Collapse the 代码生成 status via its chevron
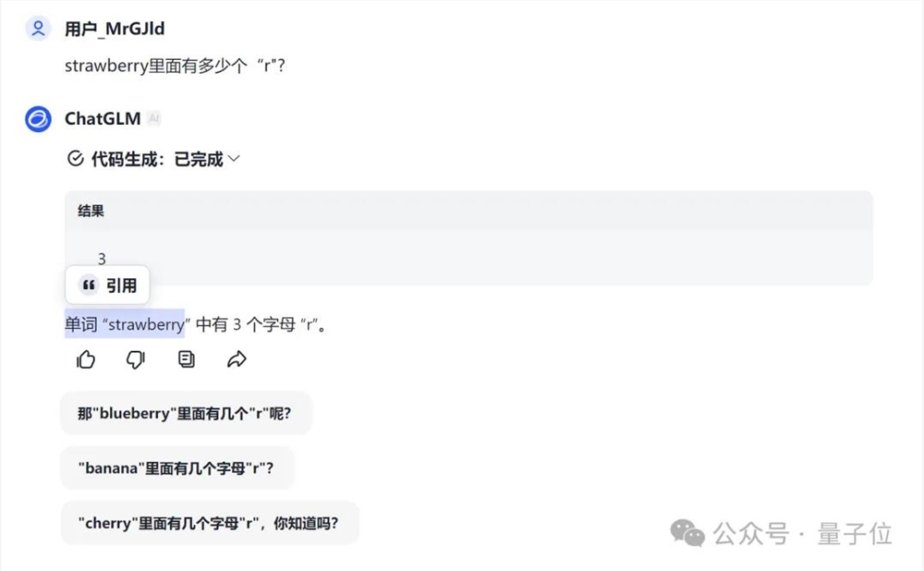The width and height of the screenshot is (924, 571). [x=232, y=158]
